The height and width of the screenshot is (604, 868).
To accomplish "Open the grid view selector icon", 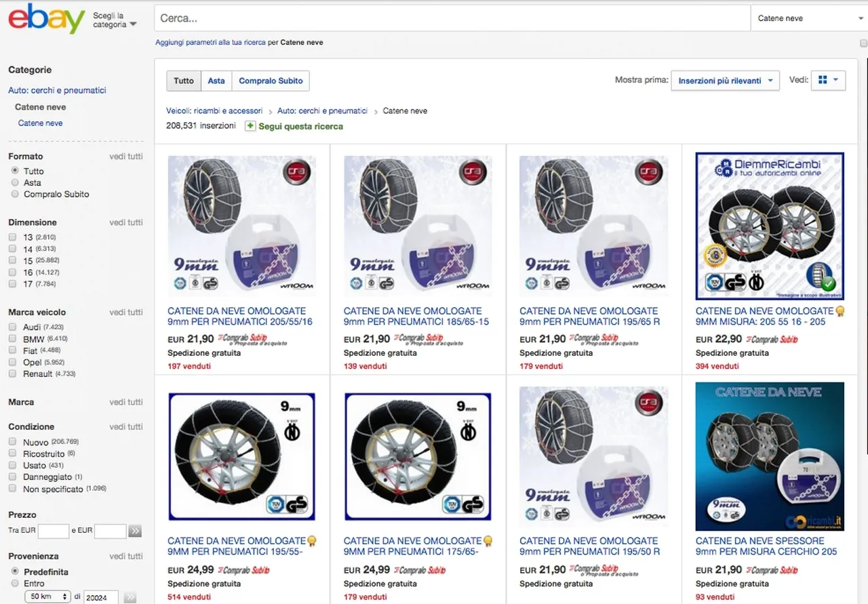I will pos(828,80).
